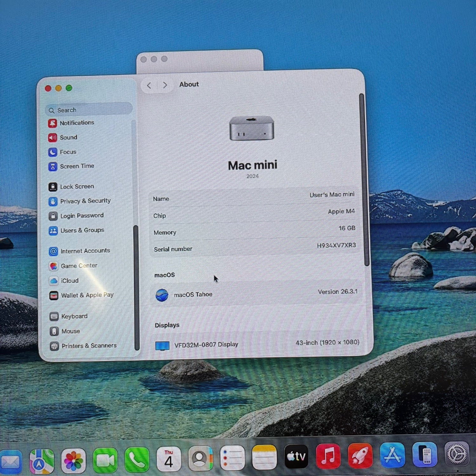
Task: Go forward with the right chevron button
Action: [165, 85]
